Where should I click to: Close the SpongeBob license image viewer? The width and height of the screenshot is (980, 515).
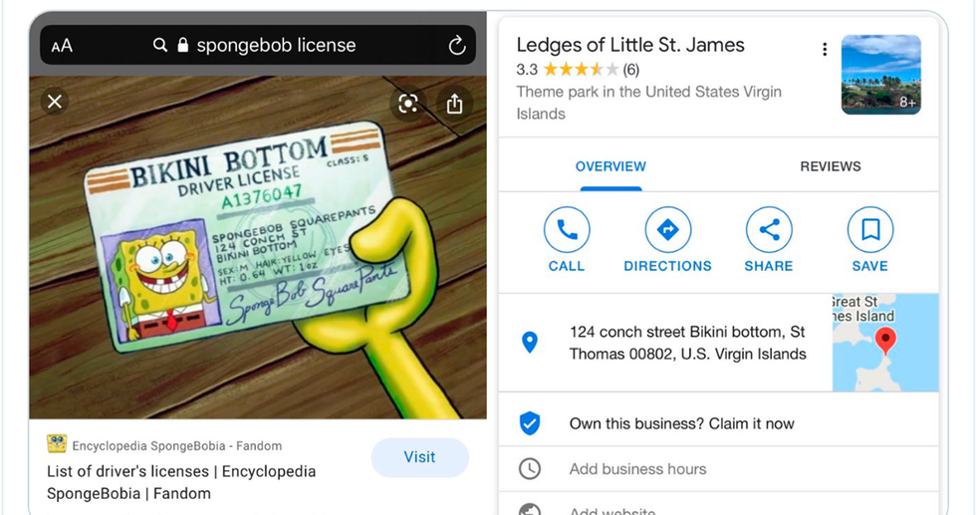55,102
